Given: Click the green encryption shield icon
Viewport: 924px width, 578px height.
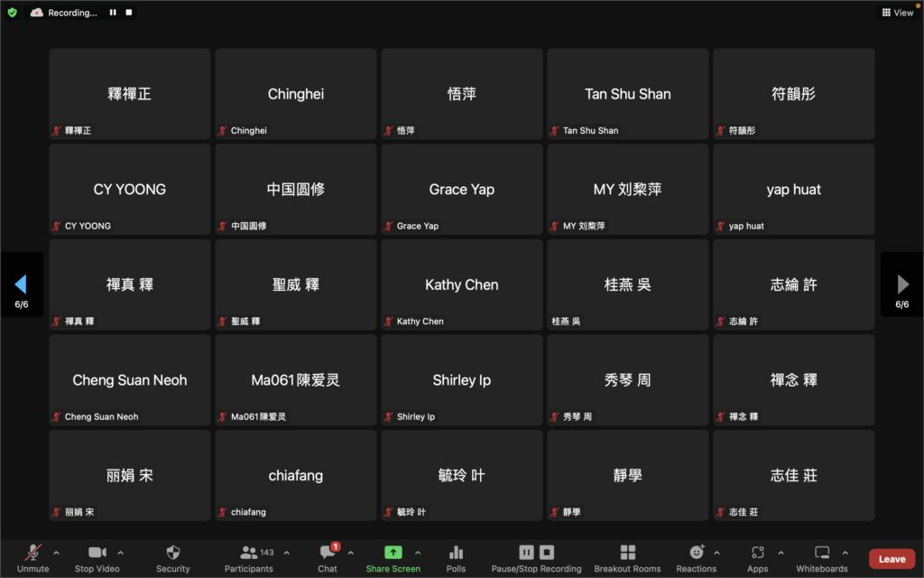Looking at the screenshot, I should pos(12,13).
